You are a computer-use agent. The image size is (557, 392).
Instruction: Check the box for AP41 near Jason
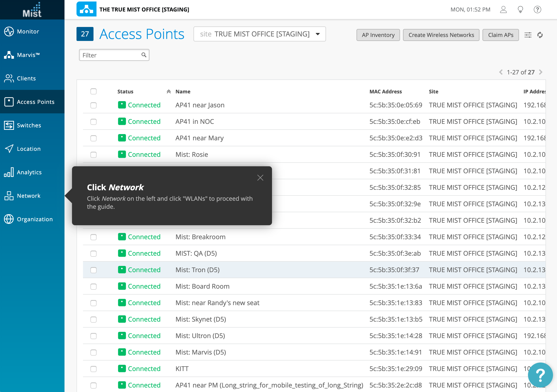(93, 105)
